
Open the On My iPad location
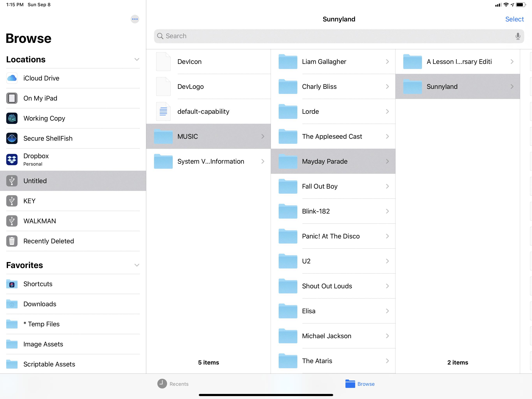pyautogui.click(x=40, y=98)
